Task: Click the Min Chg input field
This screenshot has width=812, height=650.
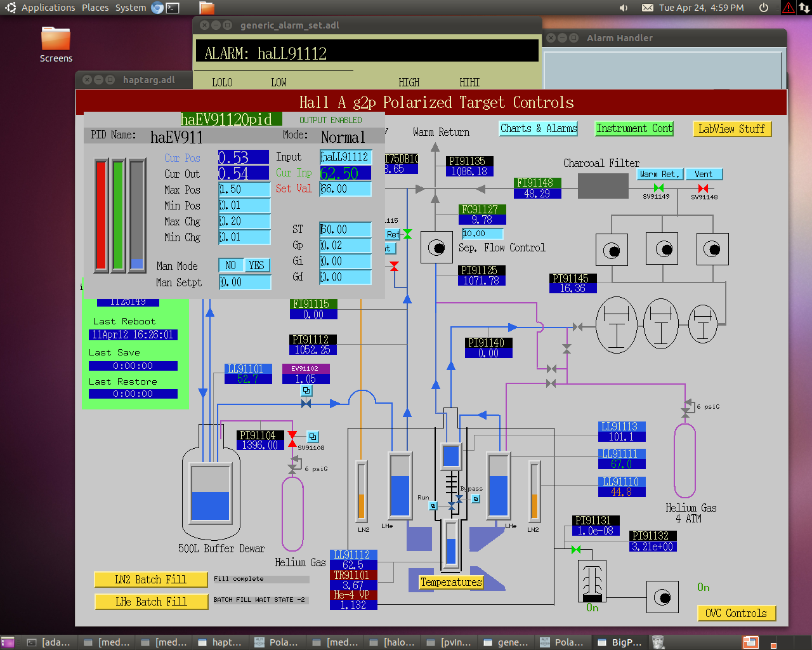Action: [244, 237]
